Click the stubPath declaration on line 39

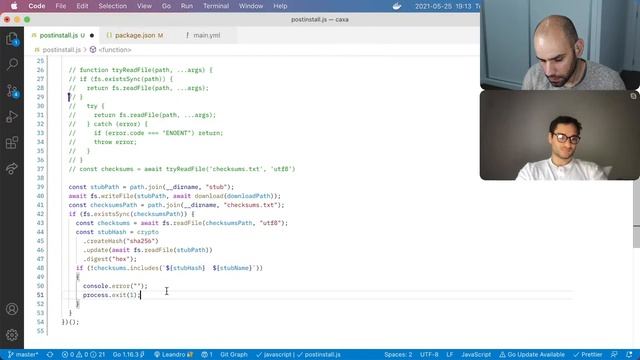coord(151,187)
